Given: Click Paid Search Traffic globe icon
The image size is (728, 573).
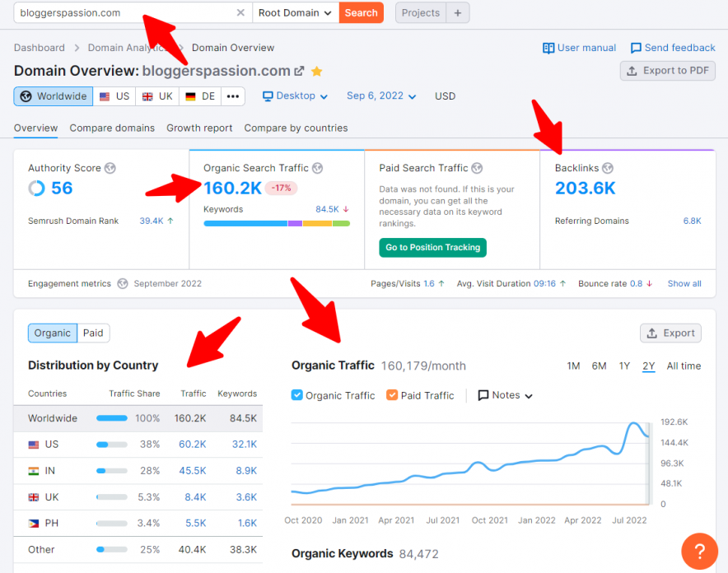Looking at the screenshot, I should point(478,168).
